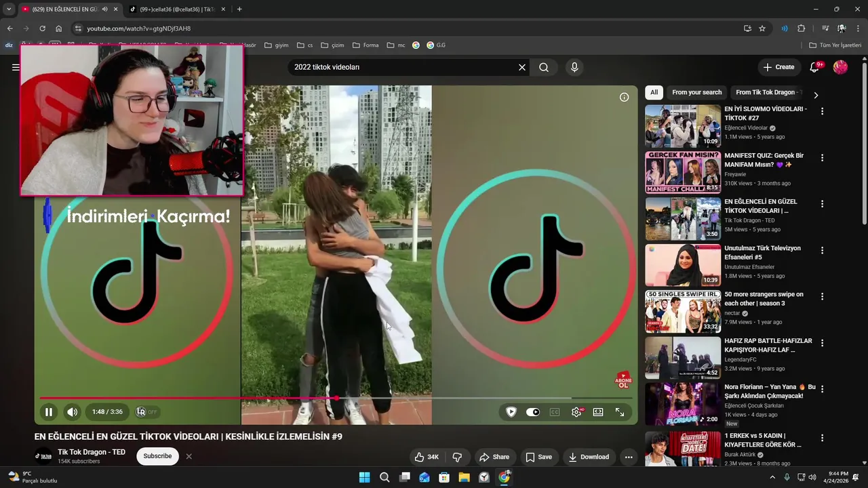Select the All filter chip
Viewport: 868px width, 488px height.
tap(654, 92)
